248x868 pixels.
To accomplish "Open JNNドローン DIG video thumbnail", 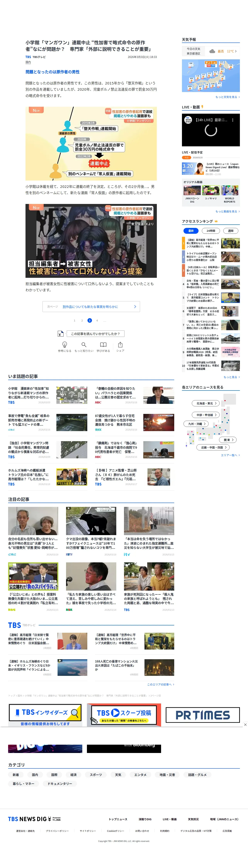I will (192, 191).
